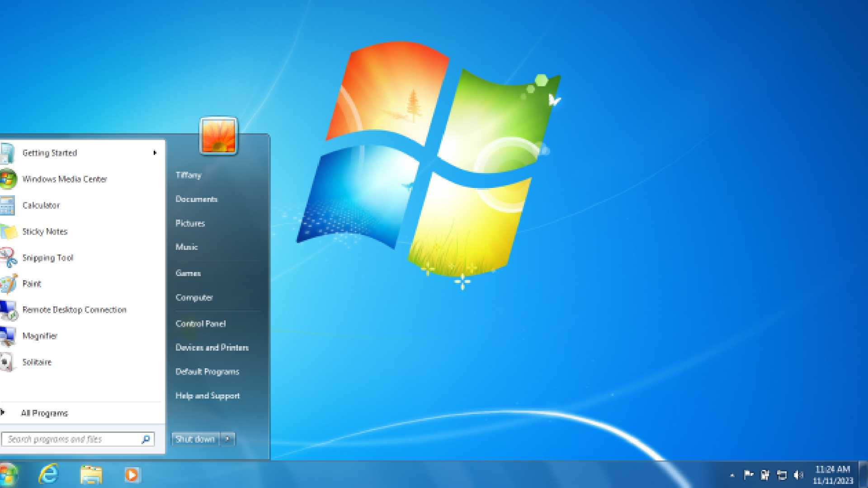Select Control Panel from the Start menu
Viewport: 868px width, 488px height.
(x=200, y=324)
